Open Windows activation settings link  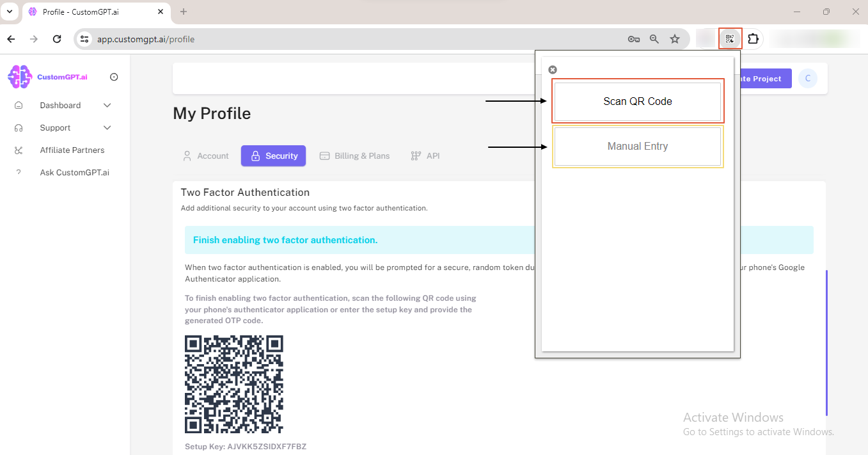tap(757, 431)
